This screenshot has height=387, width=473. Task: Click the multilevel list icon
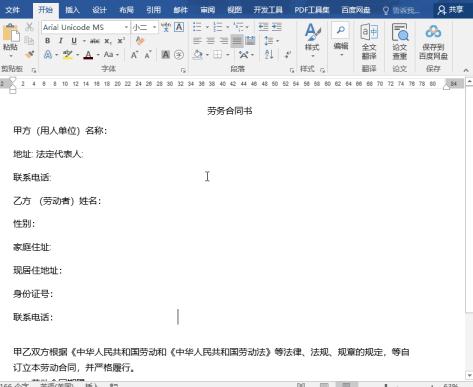coord(238,27)
